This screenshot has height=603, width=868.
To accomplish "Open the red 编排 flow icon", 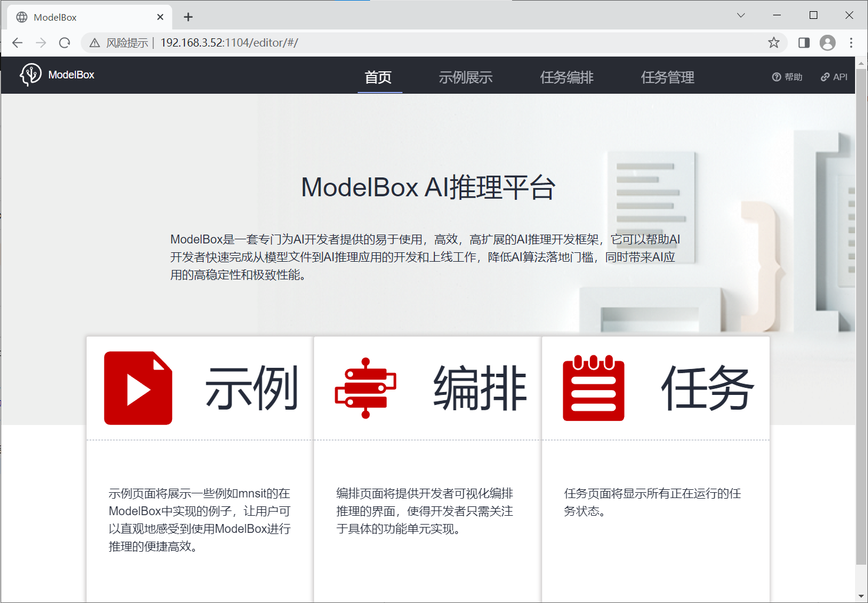I will [365, 388].
